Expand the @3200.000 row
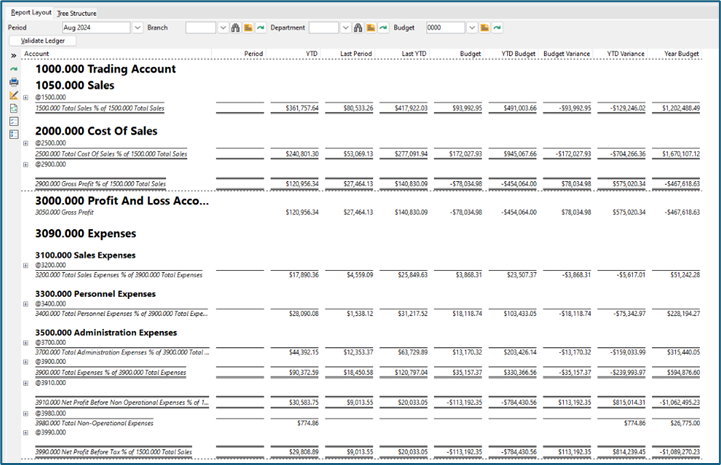Image resolution: width=721 pixels, height=465 pixels. click(x=26, y=265)
